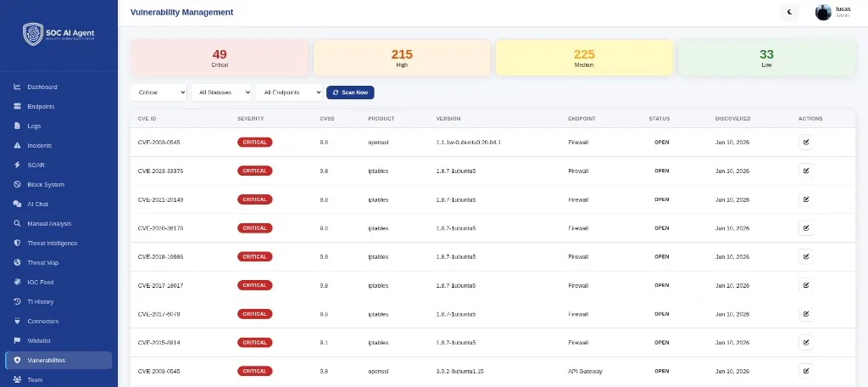
Task: Open the Logs file icon in sidebar
Action: (17, 126)
